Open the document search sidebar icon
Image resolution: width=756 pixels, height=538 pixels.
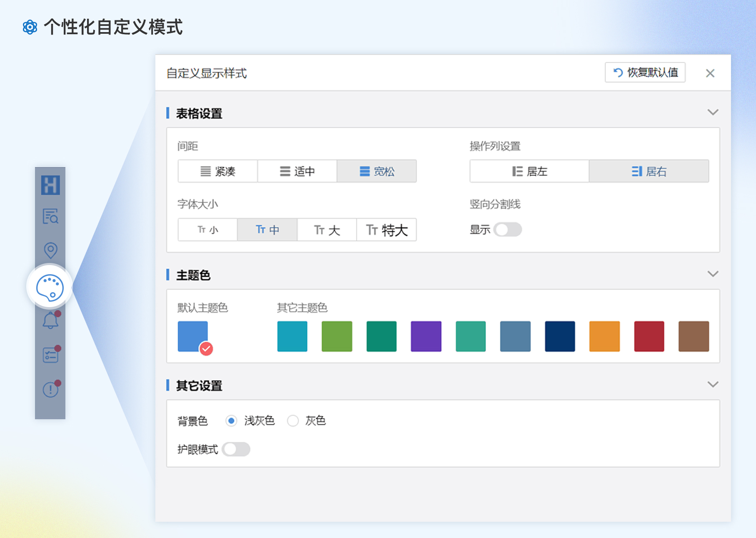pos(50,216)
